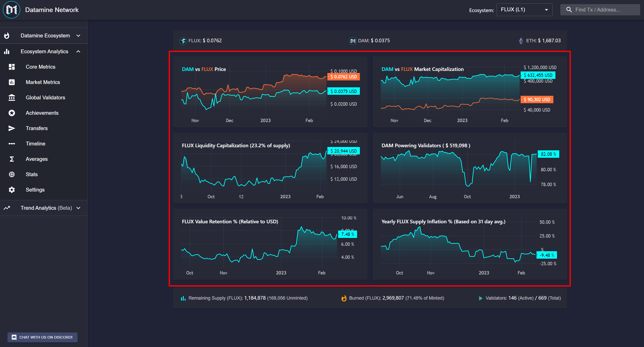Click the Remaining Supply 1,184,878 value
644x347 pixels.
pos(255,298)
